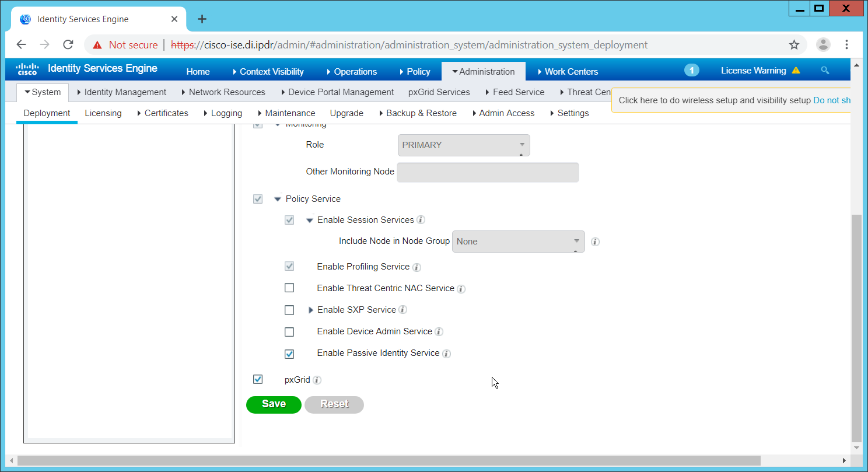Click the info icon beside Enable Session Services
The width and height of the screenshot is (868, 472).
[421, 220]
